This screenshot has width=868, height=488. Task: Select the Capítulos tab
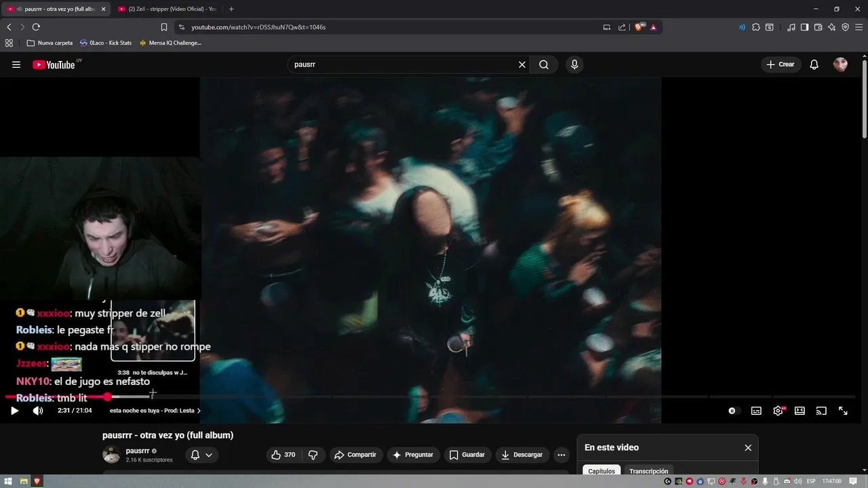click(601, 471)
